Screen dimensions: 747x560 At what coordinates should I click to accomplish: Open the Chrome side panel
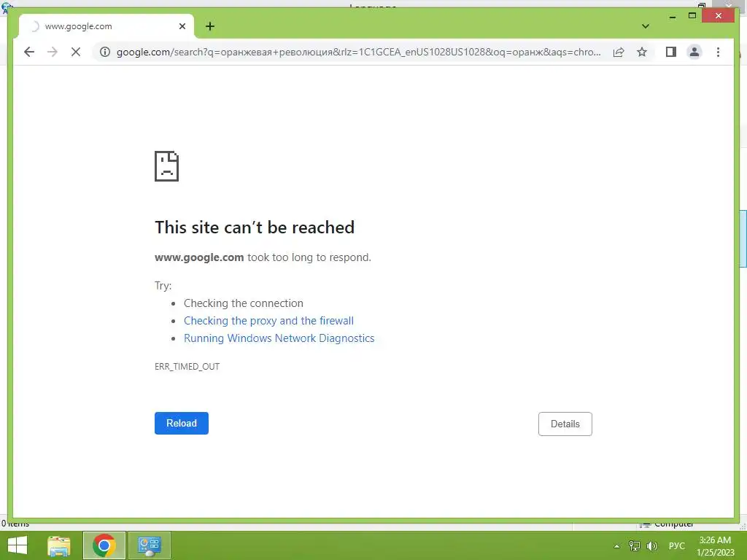point(671,52)
